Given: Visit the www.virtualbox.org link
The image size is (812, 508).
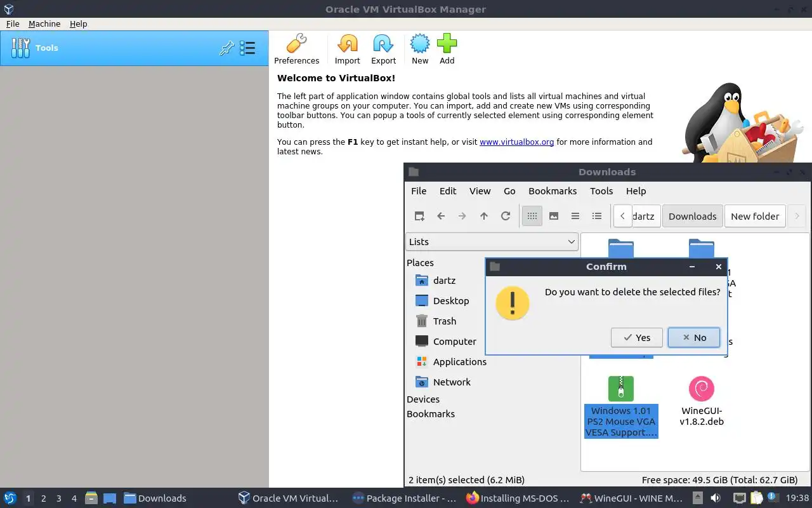Looking at the screenshot, I should click(x=516, y=142).
